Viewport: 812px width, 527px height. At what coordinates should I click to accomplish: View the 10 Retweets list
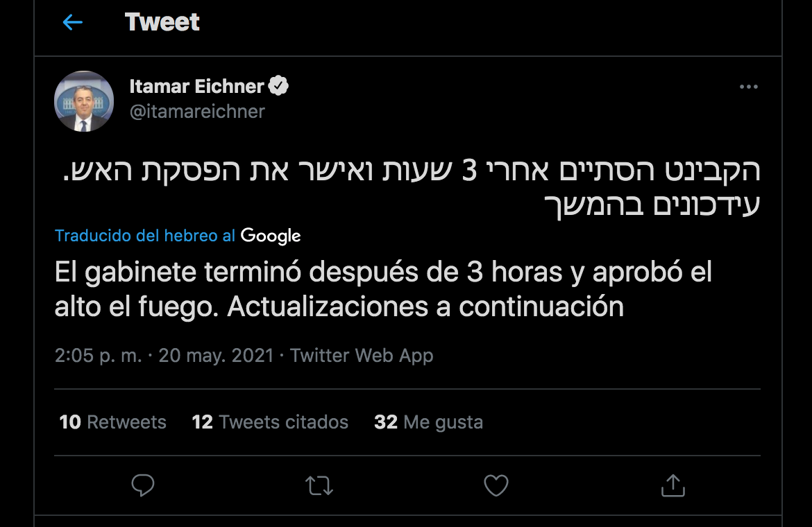[x=113, y=422]
